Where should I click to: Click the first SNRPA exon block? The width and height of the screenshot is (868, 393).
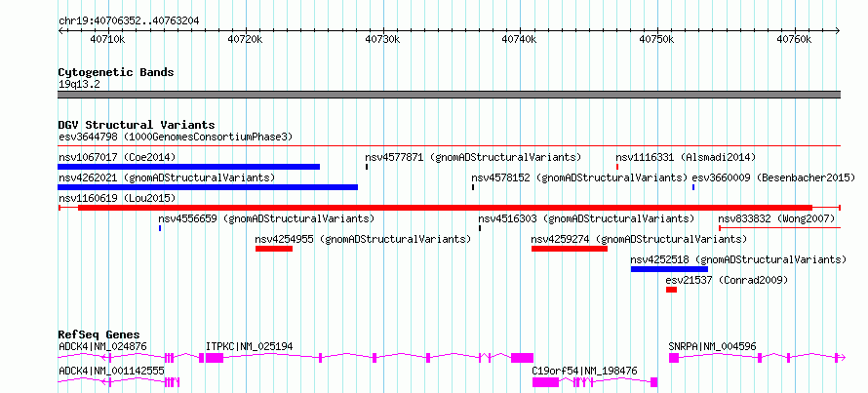tap(674, 358)
